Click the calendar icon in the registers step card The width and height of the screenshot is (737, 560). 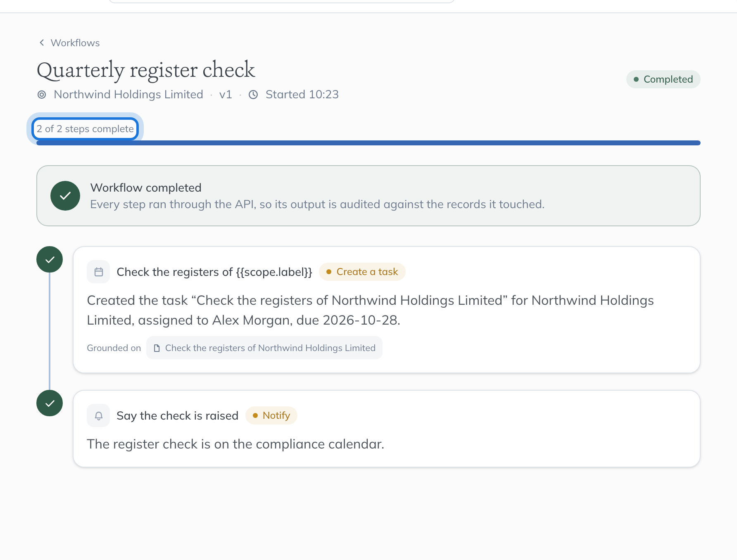98,272
